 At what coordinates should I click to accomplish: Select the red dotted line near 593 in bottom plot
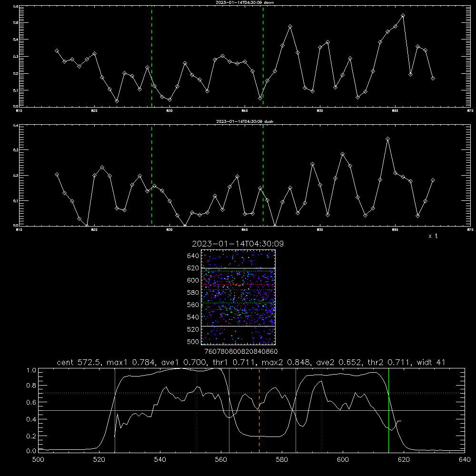[321, 410]
